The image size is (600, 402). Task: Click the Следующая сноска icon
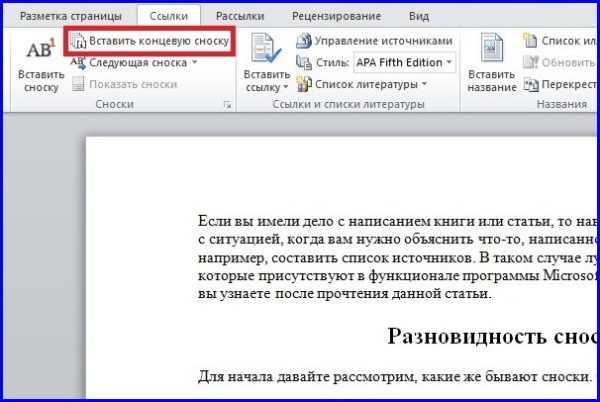78,63
